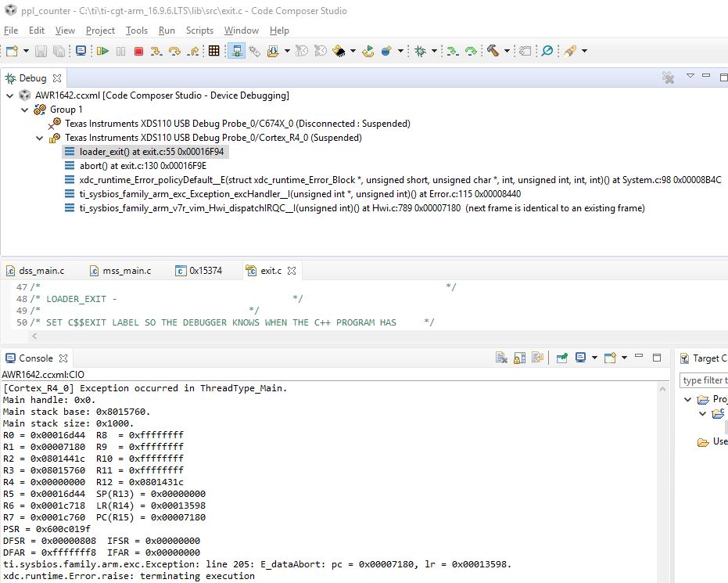This screenshot has height=583, width=728.
Task: Click the green assembly step into icon
Action: coord(453,51)
